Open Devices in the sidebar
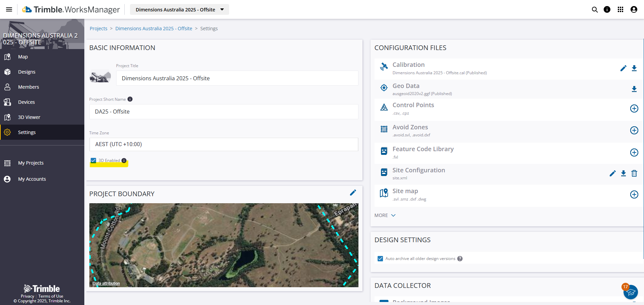The image size is (644, 305). click(x=26, y=102)
